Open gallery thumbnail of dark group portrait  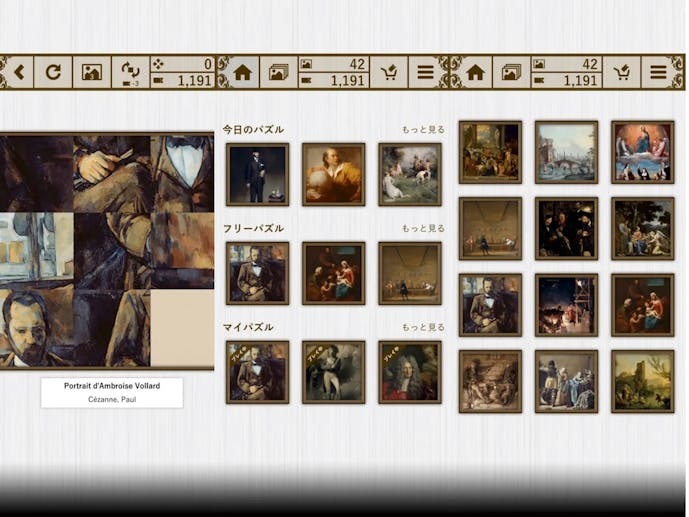pyautogui.click(x=566, y=228)
